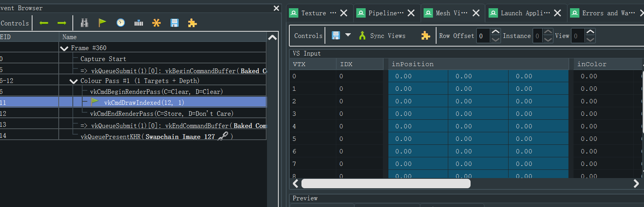Select the Capture Start event
644x207 pixels.
coord(103,59)
